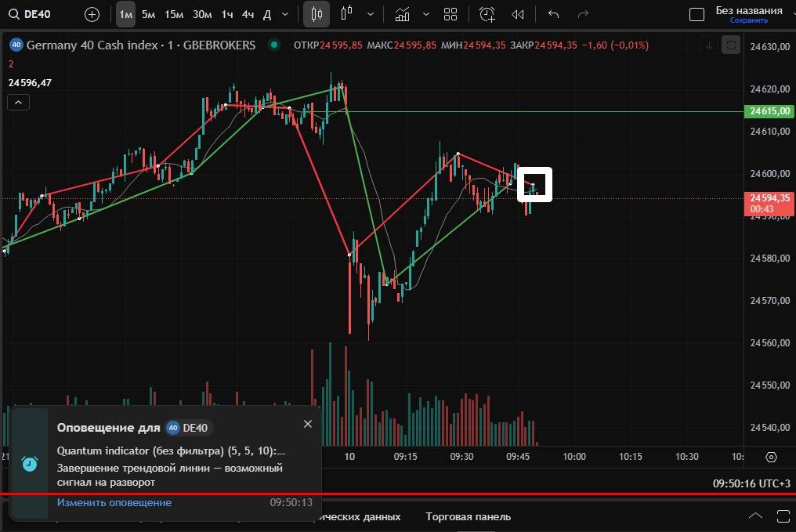Expand the indicators favorites dropdown
The width and height of the screenshot is (796, 532).
coord(426,14)
